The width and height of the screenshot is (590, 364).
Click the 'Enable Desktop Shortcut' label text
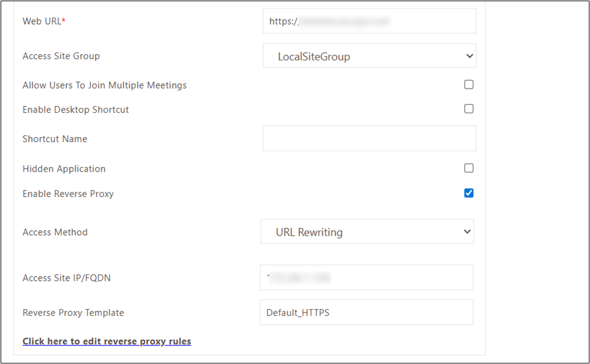(75, 110)
